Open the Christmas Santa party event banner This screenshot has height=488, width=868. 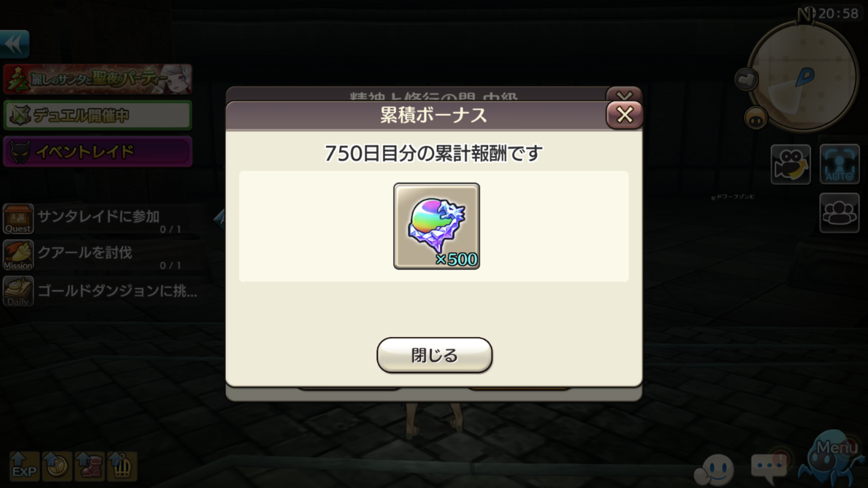click(x=98, y=79)
